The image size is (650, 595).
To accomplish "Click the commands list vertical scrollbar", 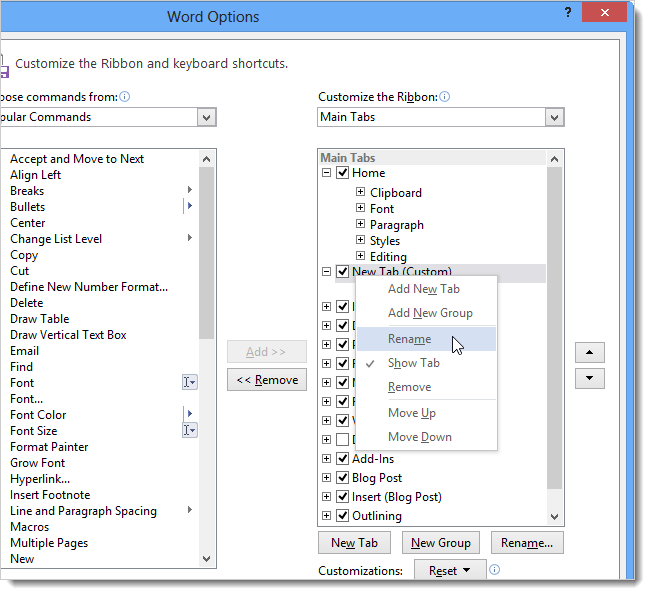I will tap(206, 359).
